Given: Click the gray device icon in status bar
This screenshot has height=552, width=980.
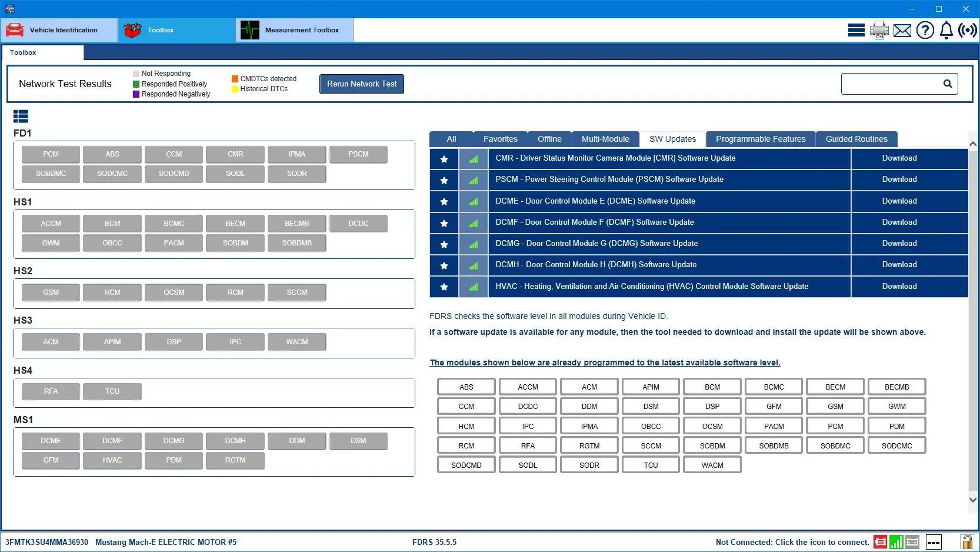Looking at the screenshot, I should [912, 542].
